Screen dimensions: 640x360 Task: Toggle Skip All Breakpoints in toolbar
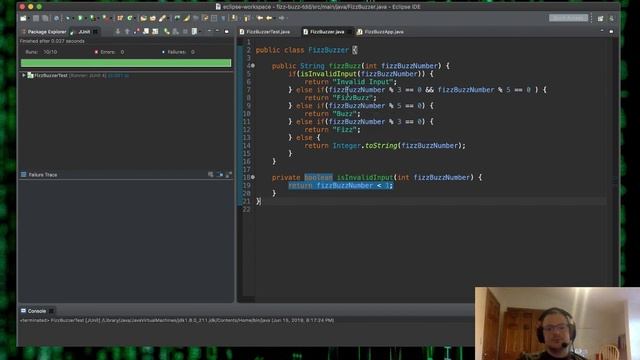tap(57, 18)
